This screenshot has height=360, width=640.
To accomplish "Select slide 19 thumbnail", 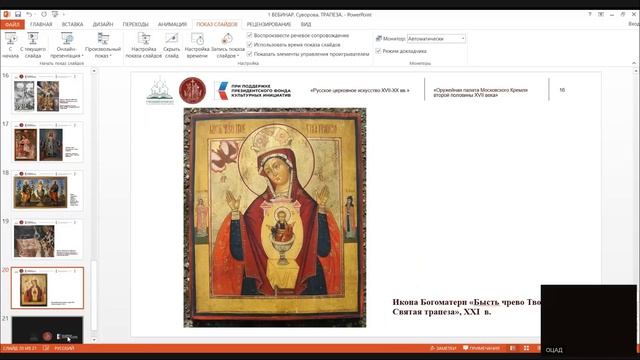I will [x=47, y=239].
